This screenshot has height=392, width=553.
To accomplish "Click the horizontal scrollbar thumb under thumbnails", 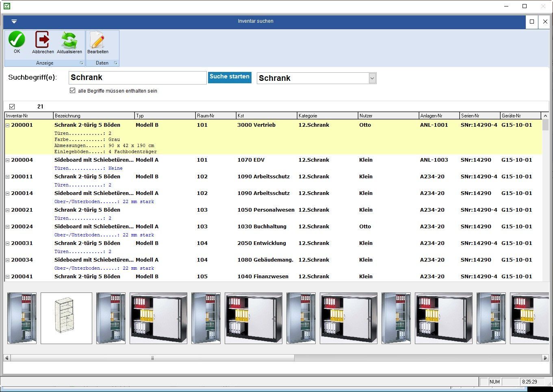I will (152, 358).
